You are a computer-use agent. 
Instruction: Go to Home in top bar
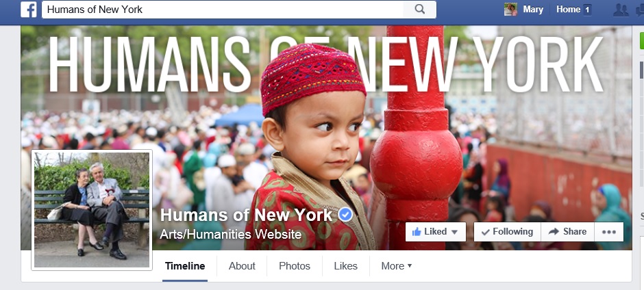(x=568, y=10)
